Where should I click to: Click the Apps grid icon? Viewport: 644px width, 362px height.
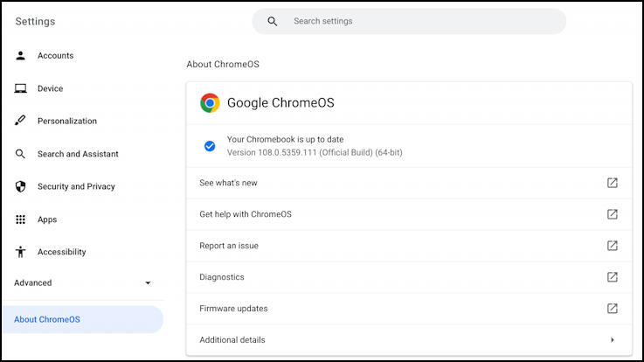(x=20, y=219)
